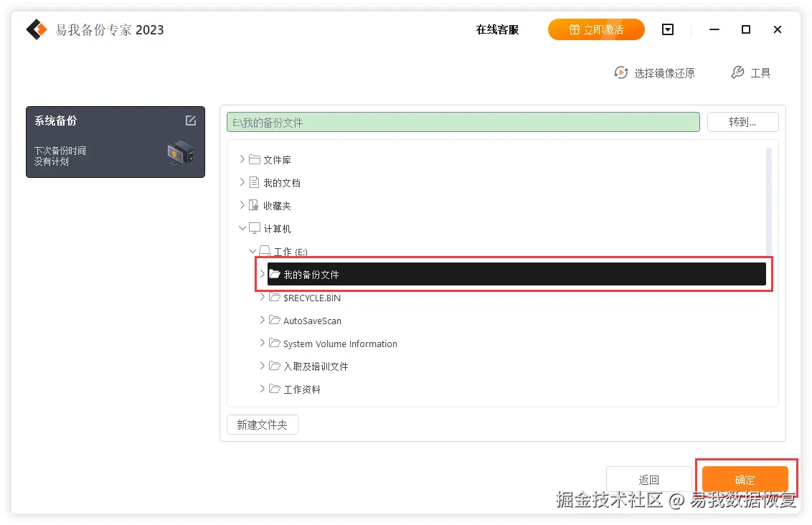Screen dimensions: 812x525
Task: Select the 系统备份 task card
Action: [x=115, y=142]
